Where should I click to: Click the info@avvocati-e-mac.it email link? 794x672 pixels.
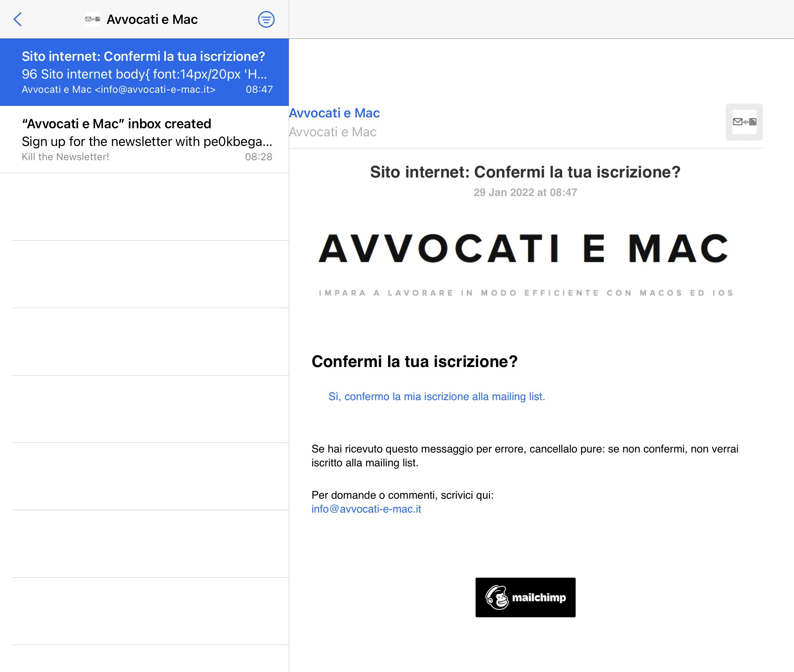[x=366, y=509]
